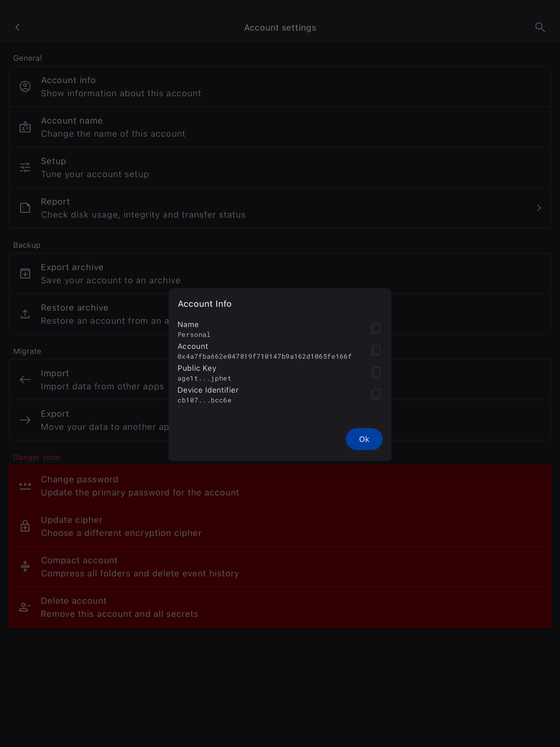The image size is (560, 747).
Task: Click the Restore archive upload icon
Action: tap(25, 314)
